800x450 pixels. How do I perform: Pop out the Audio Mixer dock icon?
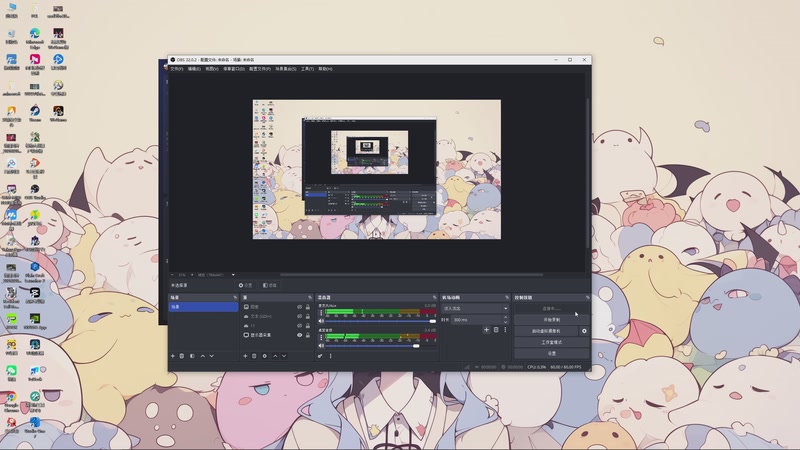[x=435, y=297]
